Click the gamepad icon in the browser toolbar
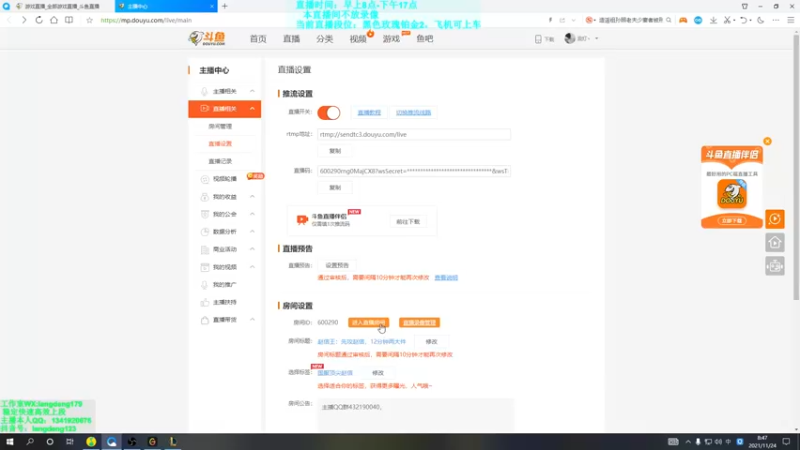 coord(683,20)
